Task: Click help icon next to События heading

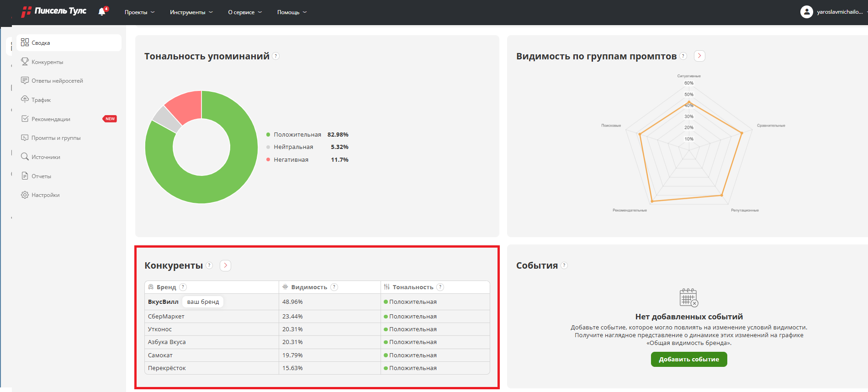Action: tap(564, 265)
